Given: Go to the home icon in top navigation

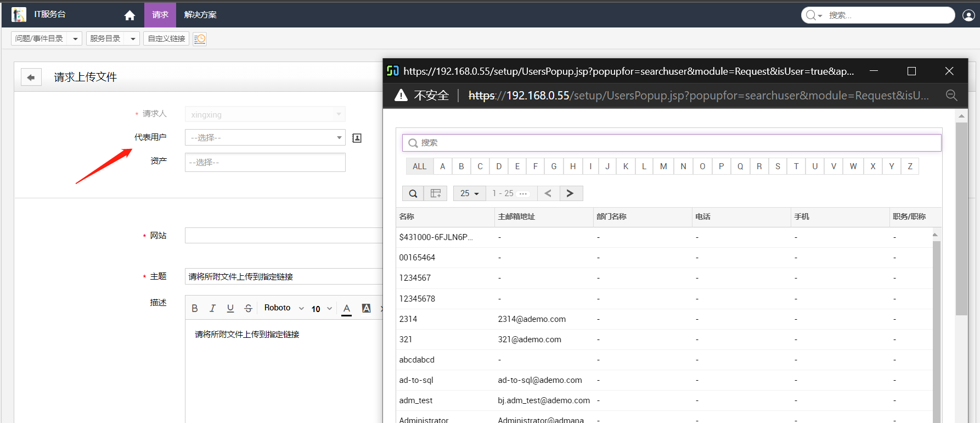Looking at the screenshot, I should click(x=129, y=15).
